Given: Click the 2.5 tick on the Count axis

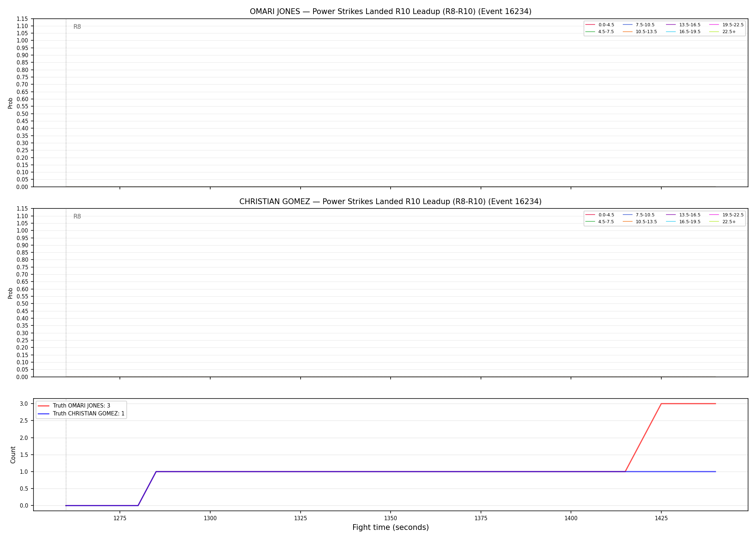Looking at the screenshot, I should [24, 421].
